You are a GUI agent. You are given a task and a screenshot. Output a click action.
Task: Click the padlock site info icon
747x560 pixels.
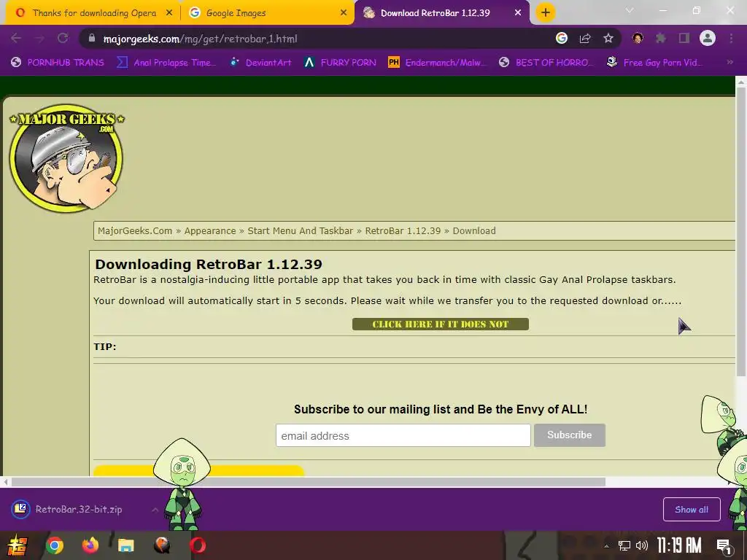(x=92, y=39)
